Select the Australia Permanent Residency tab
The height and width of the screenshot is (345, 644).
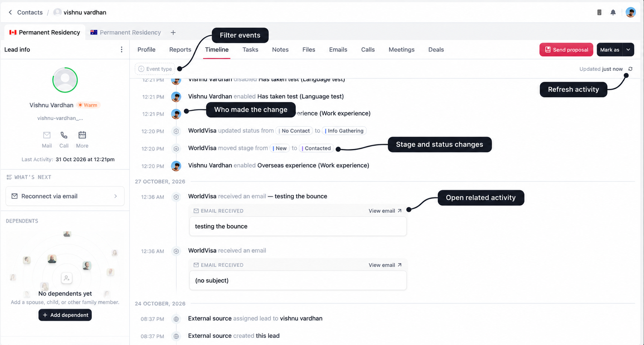(x=125, y=33)
